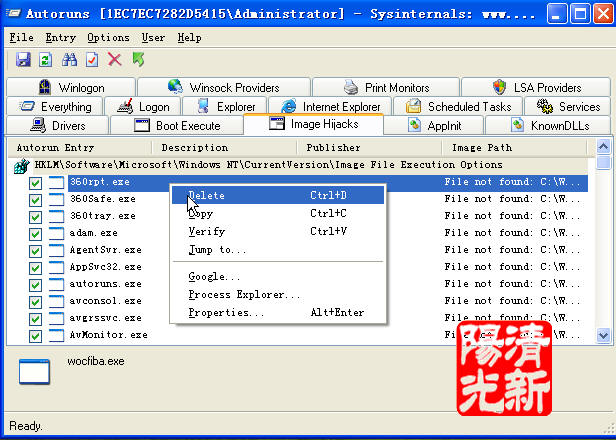Click the Find binoculars icon
This screenshot has width=616, height=440.
click(69, 60)
